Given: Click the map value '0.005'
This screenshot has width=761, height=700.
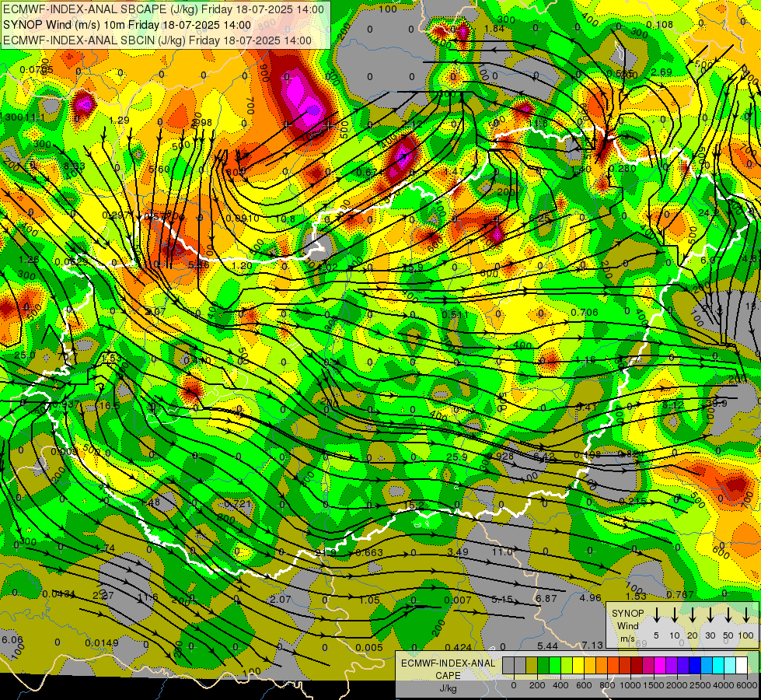Looking at the screenshot, I should click(369, 648).
